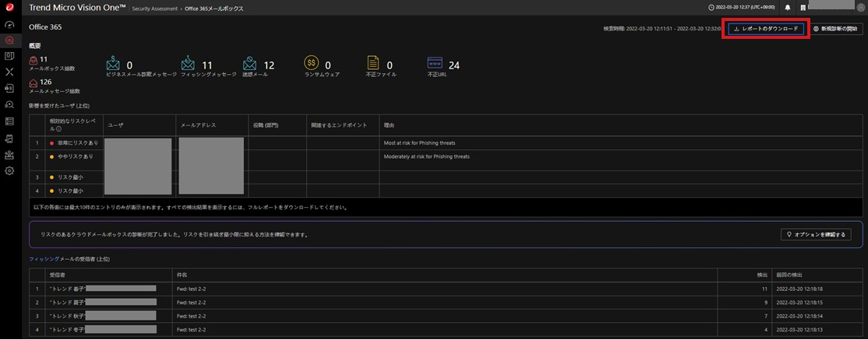This screenshot has width=868, height=340.
Task: Click the レポートのダウンロード button
Action: tap(766, 29)
